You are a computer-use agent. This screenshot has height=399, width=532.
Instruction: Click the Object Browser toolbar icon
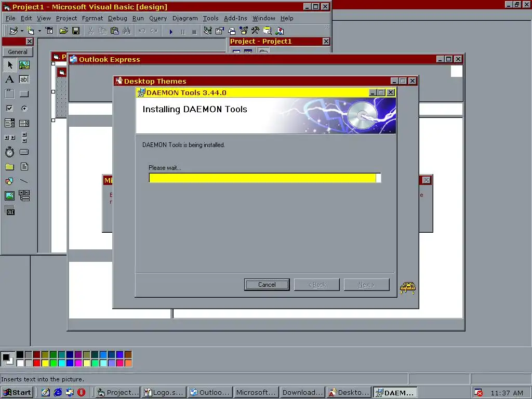pyautogui.click(x=244, y=31)
